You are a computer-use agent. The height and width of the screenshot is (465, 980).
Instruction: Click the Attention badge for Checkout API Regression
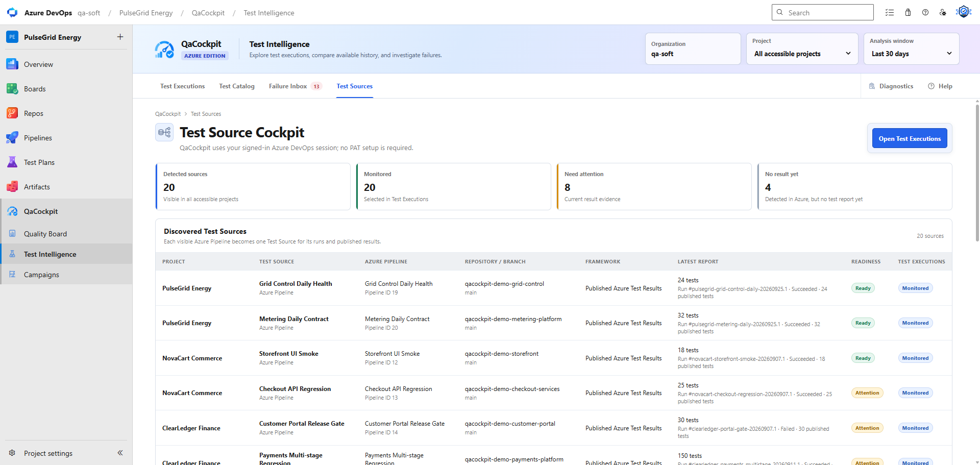tap(867, 393)
